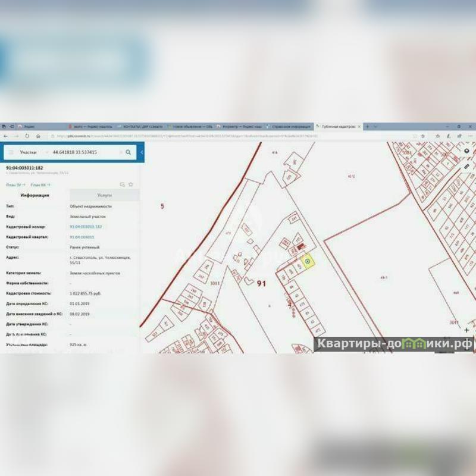The width and height of the screenshot is (476, 476).
Task: Click the magnifier search icon
Action: pyautogui.click(x=128, y=152)
